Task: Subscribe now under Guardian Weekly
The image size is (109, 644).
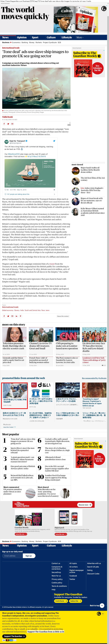Action: pos(21,534)
